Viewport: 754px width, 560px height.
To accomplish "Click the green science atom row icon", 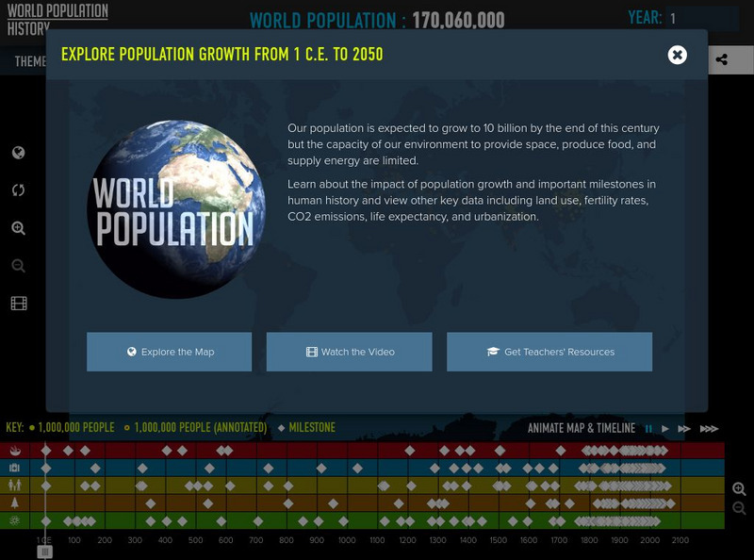I will click(x=15, y=520).
